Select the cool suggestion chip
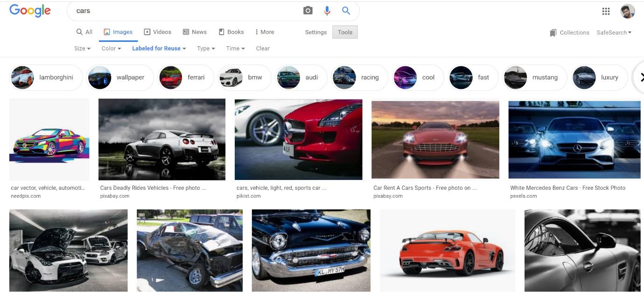 coord(418,78)
